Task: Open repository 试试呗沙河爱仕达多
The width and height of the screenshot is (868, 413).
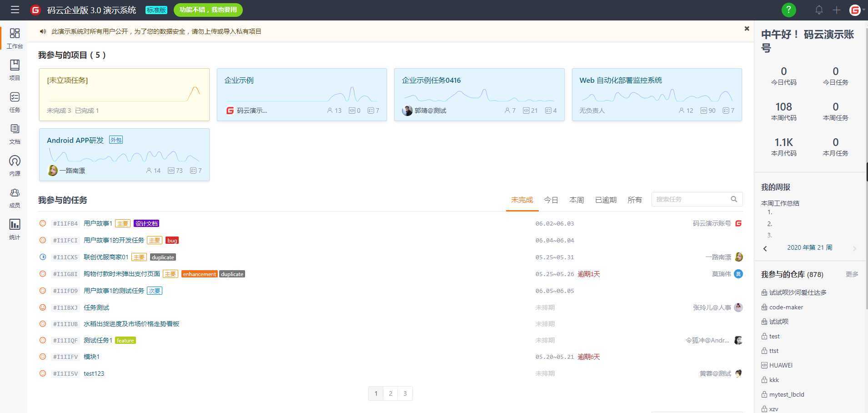Action: point(798,292)
